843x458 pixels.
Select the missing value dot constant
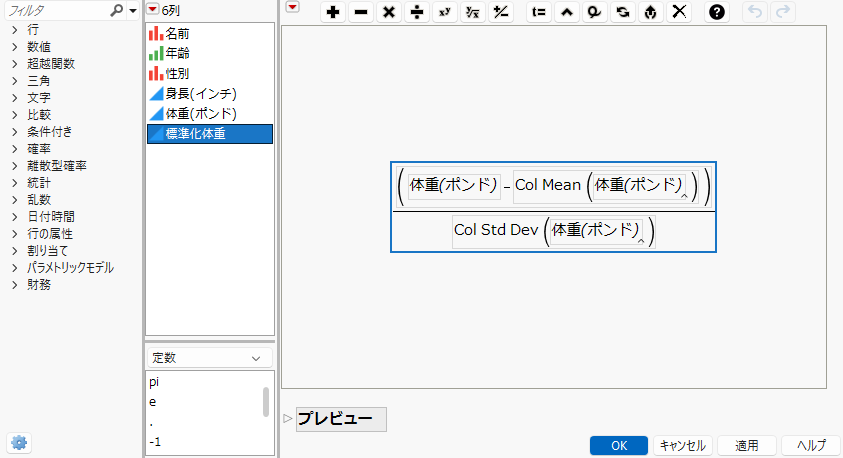(151, 423)
